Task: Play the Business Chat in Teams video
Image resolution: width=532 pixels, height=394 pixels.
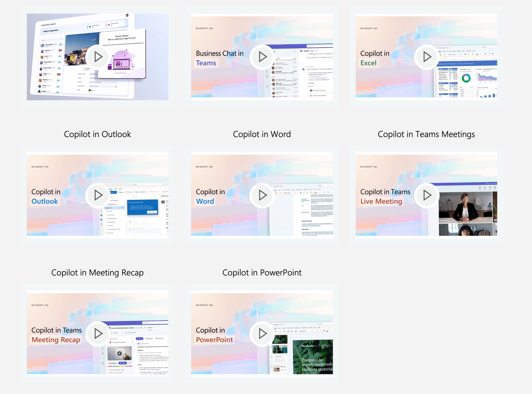Action: click(x=263, y=57)
